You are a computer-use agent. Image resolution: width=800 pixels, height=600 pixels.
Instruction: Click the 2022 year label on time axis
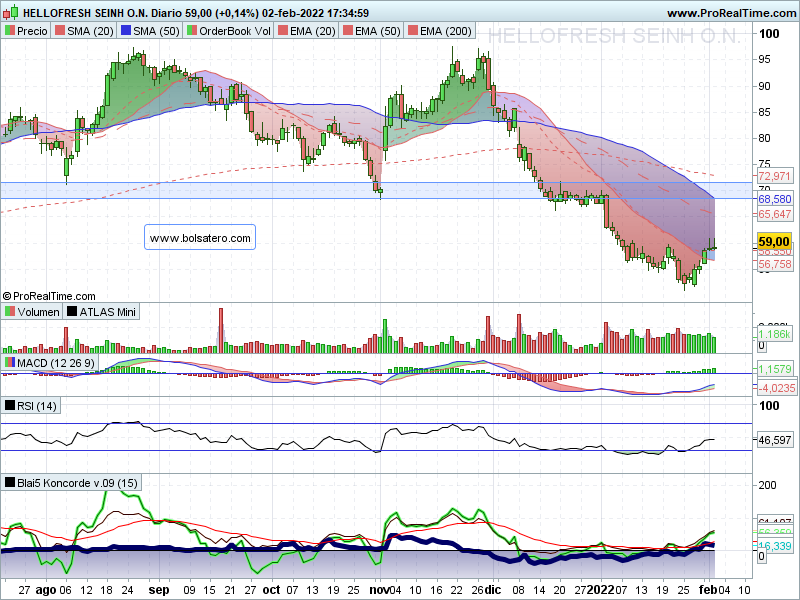pos(600,590)
